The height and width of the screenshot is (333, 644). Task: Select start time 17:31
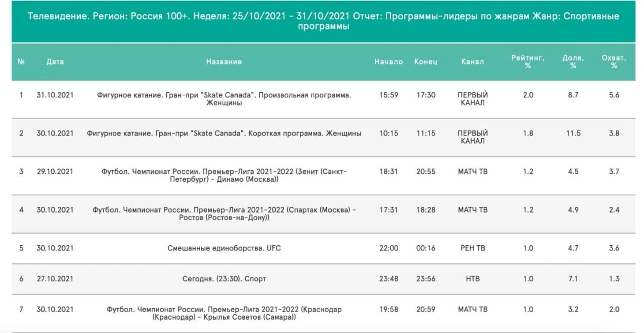pos(389,210)
